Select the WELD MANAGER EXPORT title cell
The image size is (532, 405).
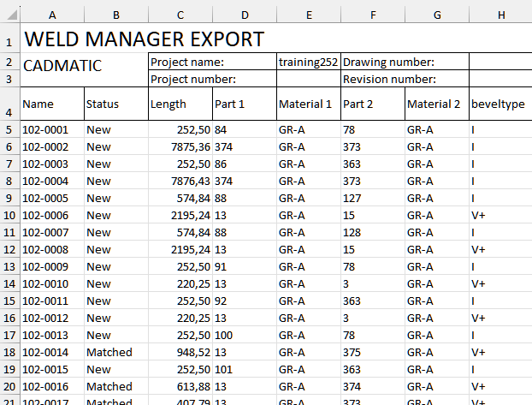tap(144, 39)
